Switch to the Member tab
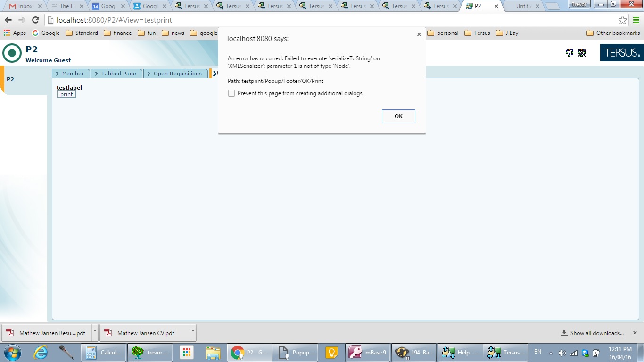This screenshot has width=644, height=362. 70,74
